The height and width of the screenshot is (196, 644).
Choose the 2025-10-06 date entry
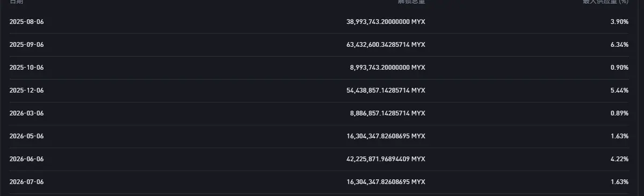(27, 67)
